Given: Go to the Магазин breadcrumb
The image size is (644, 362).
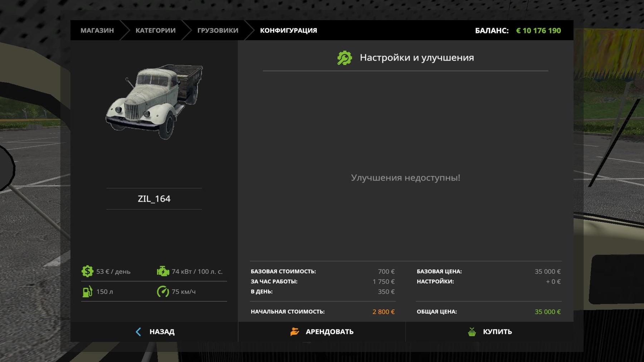Looking at the screenshot, I should point(97,30).
